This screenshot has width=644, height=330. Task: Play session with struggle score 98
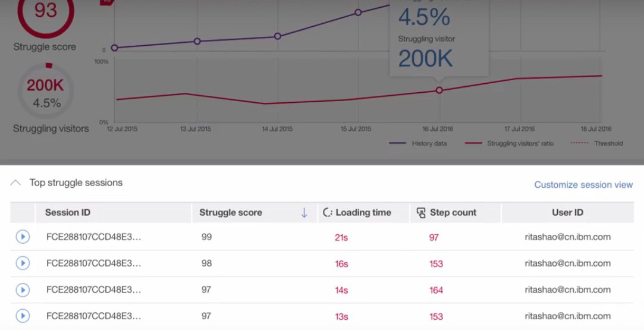(x=23, y=263)
